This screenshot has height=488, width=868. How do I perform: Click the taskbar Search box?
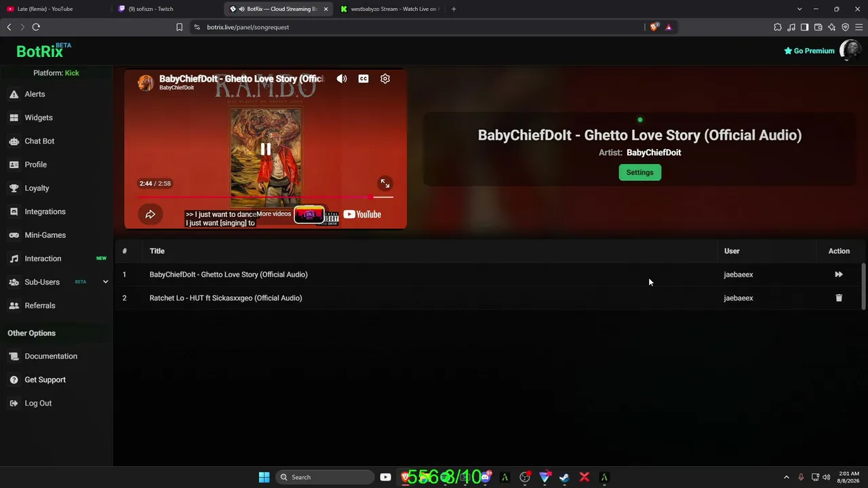[x=325, y=477]
